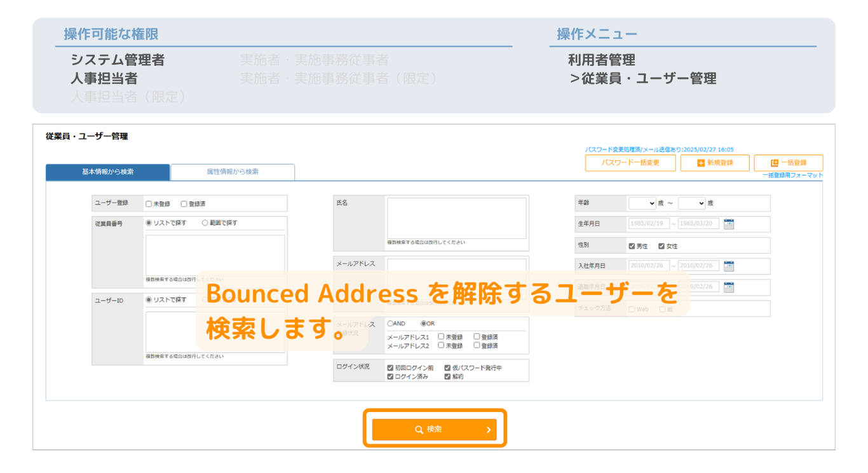Select the 基本情報から検索 tab
This screenshot has height=473, width=868.
tap(107, 172)
